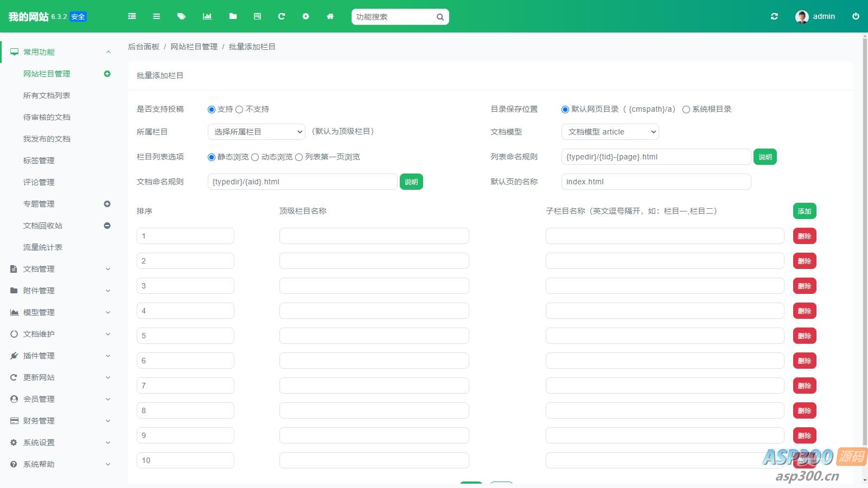The height and width of the screenshot is (488, 868).
Task: Click the green 添加 button
Action: (x=804, y=211)
